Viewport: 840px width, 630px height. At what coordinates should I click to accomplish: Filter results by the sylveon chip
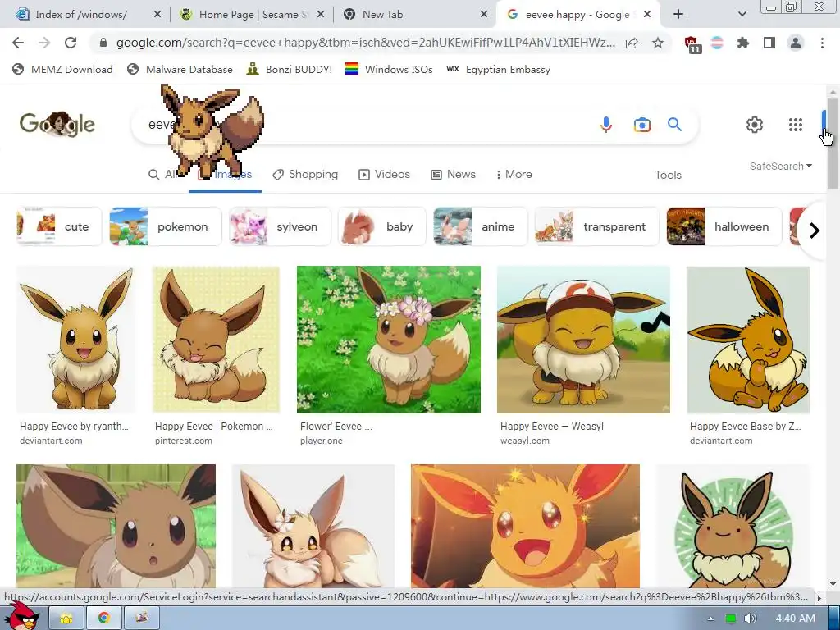point(280,226)
